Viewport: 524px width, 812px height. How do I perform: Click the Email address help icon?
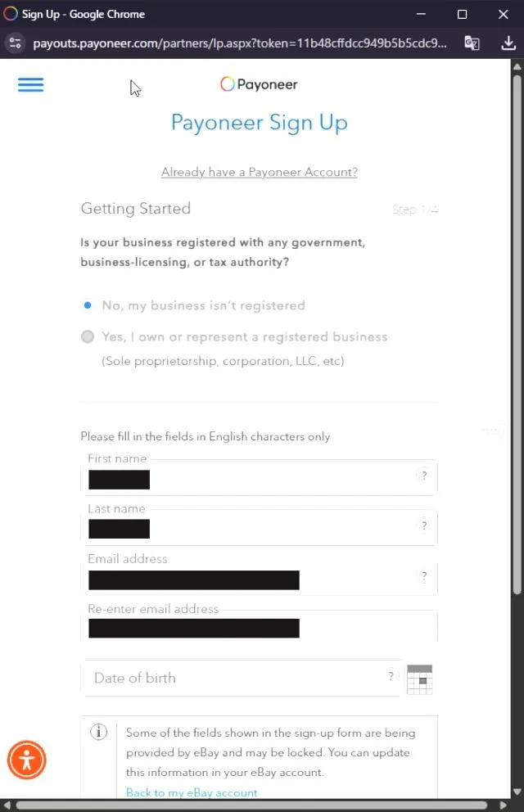point(423,576)
